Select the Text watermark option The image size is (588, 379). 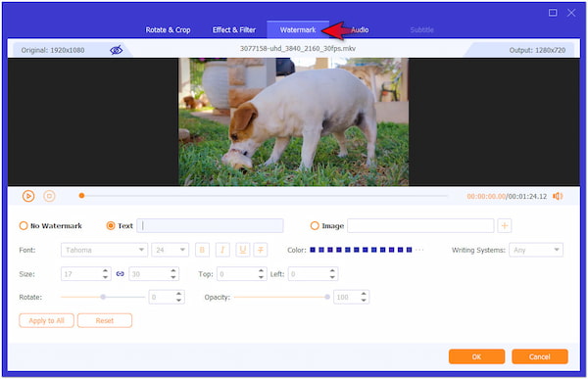coord(120,225)
